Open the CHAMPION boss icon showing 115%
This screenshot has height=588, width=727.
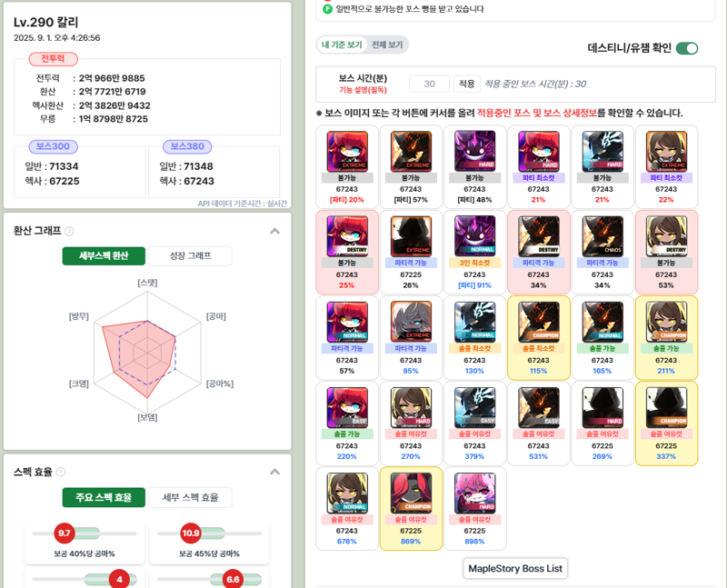[538, 322]
